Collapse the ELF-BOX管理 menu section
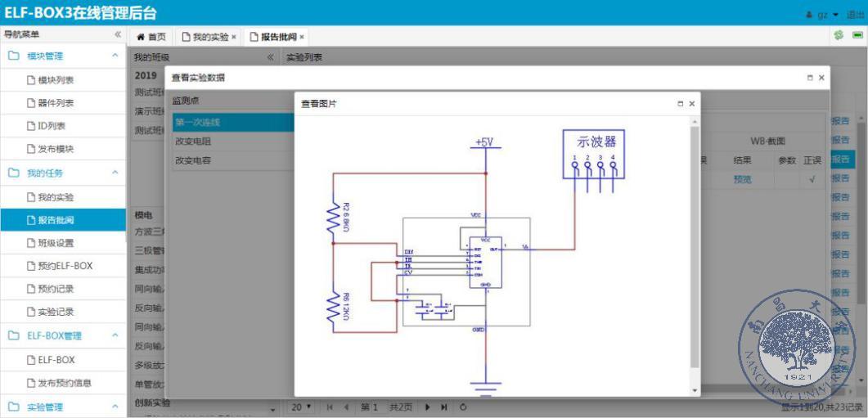Image resolution: width=868 pixels, height=418 pixels. 115,335
